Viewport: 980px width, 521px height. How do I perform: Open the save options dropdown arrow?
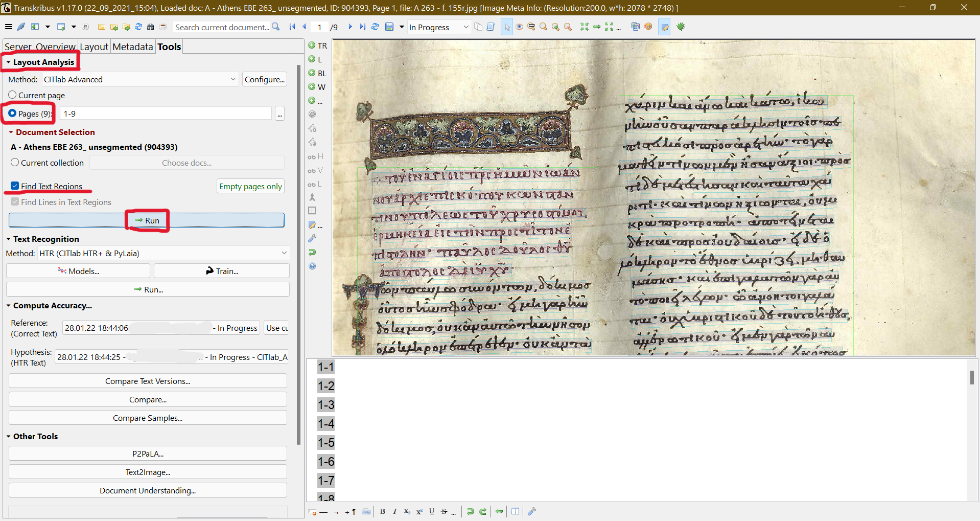(x=402, y=27)
